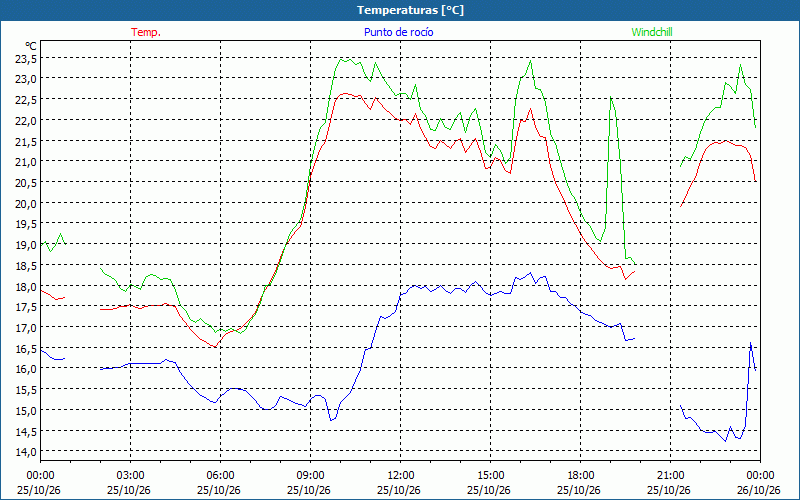Click the 18,5 y-axis value
Viewport: 800px width, 500px height.
click(x=26, y=265)
